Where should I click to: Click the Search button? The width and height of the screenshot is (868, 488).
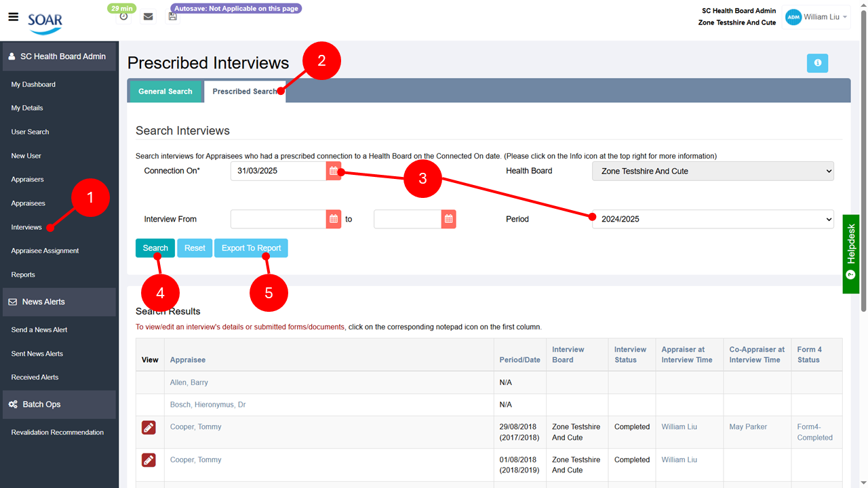[x=155, y=248]
